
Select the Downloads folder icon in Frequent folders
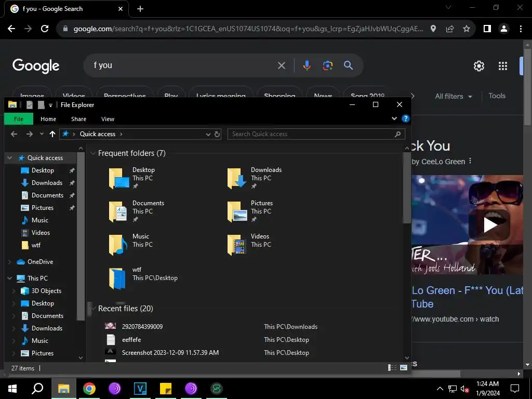237,179
